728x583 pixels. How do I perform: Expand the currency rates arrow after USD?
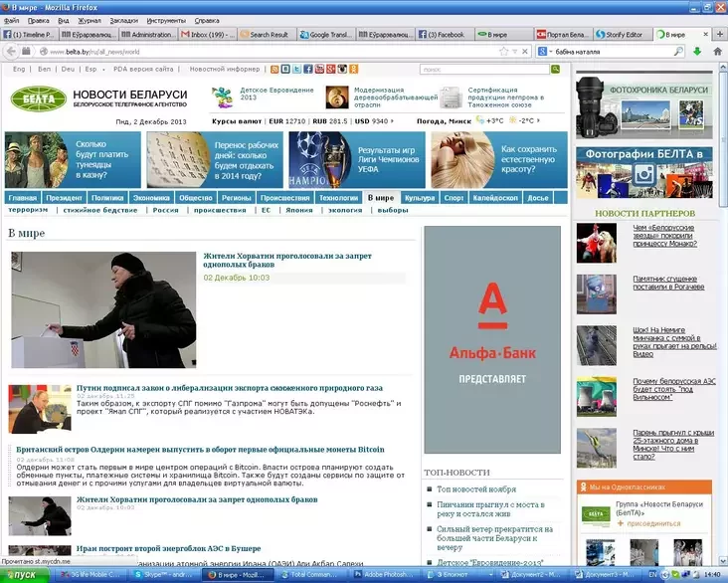[392, 120]
